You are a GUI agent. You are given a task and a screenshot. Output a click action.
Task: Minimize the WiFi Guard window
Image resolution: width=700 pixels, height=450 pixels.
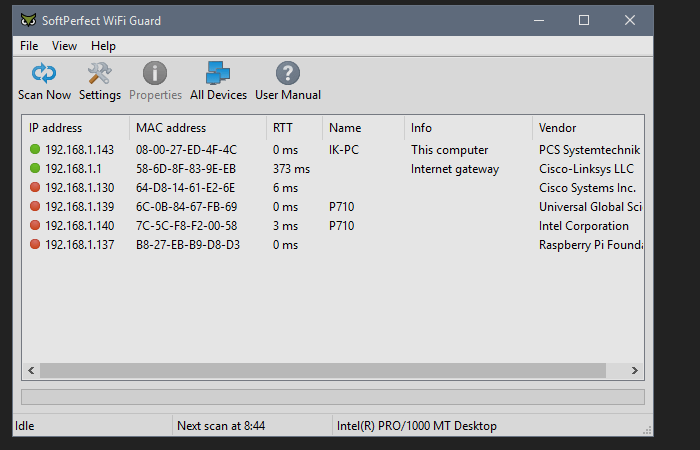tap(539, 20)
